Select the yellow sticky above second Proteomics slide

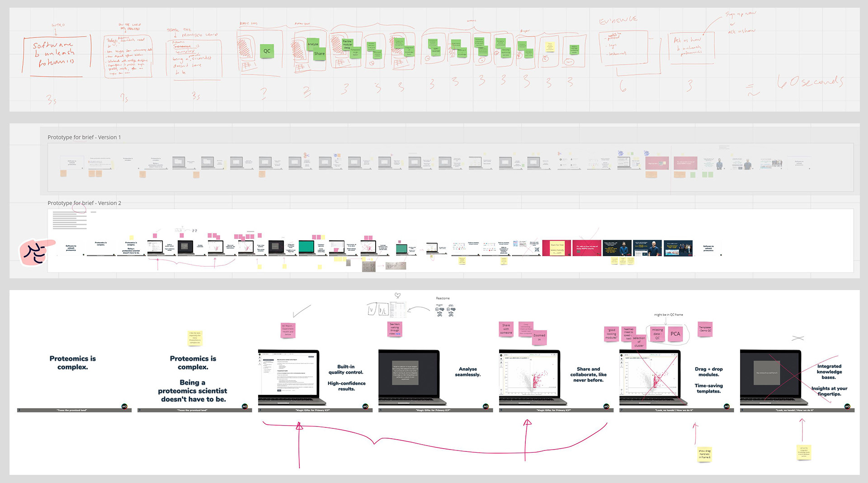pos(195,338)
